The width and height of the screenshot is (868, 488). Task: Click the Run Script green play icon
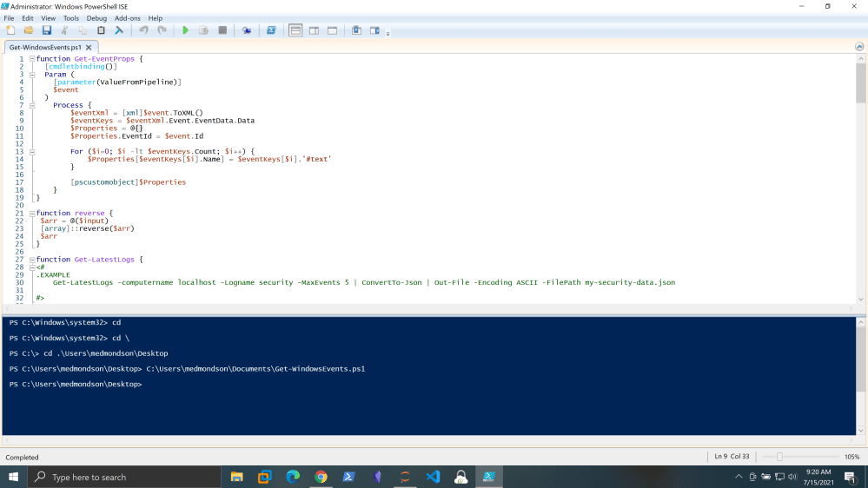coord(185,30)
